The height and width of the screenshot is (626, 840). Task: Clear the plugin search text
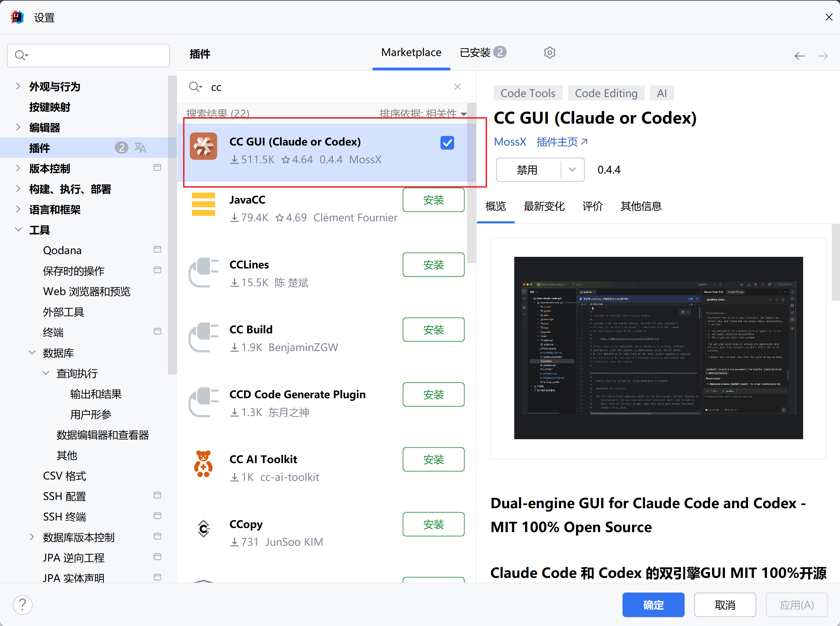(x=457, y=87)
